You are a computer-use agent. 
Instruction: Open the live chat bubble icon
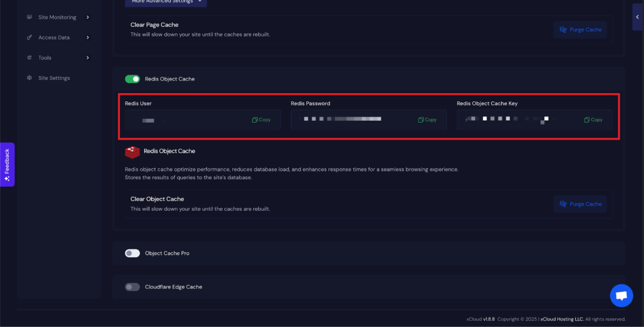pyautogui.click(x=621, y=296)
